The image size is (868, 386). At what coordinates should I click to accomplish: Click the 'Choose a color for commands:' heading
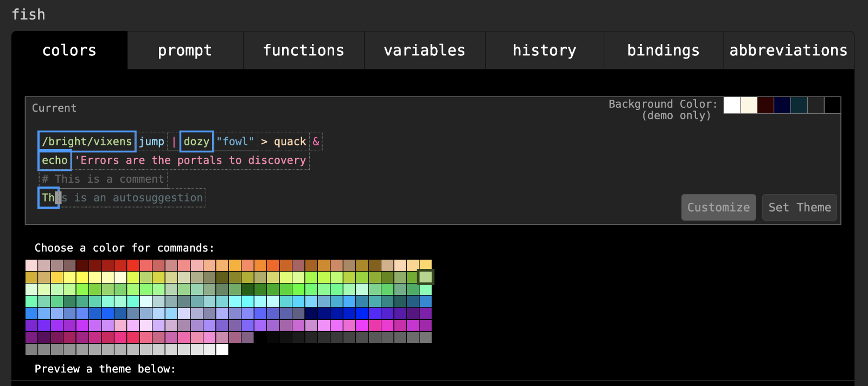124,248
